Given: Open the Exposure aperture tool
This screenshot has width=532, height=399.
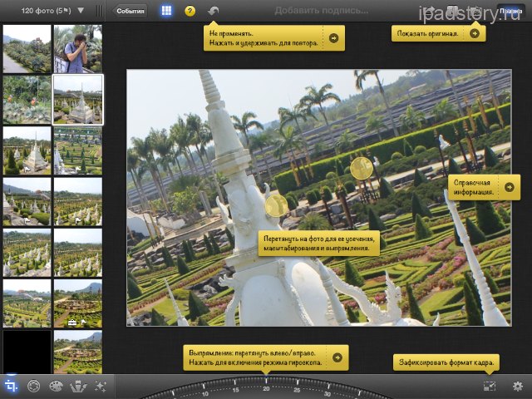Looking at the screenshot, I should pos(33,386).
